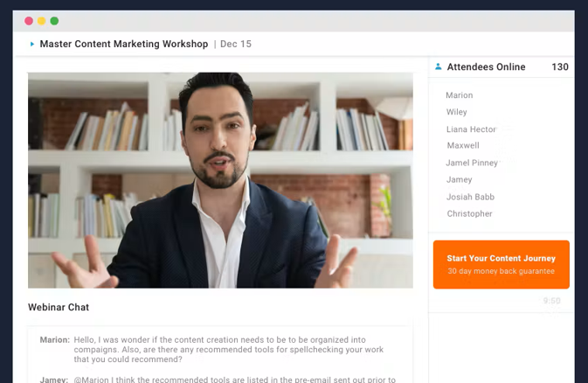Select the Master Content Marketing Workshop title
Screen dimensions: 588x383
124,44
